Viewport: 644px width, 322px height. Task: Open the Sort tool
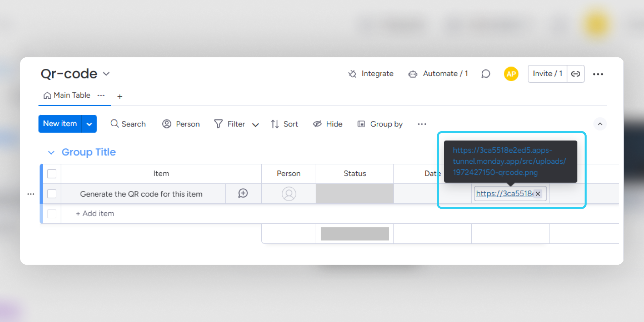tap(284, 124)
